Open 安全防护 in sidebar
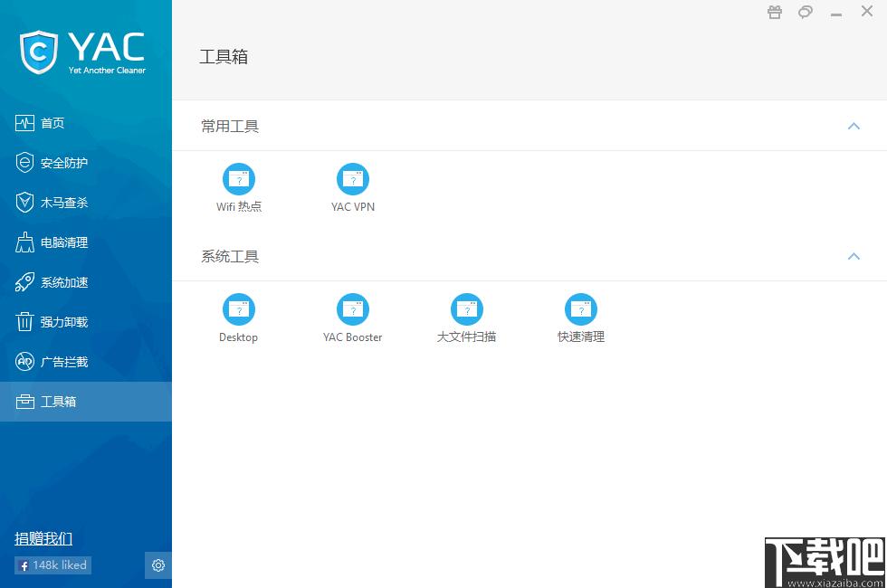The image size is (887, 588). pos(86,163)
